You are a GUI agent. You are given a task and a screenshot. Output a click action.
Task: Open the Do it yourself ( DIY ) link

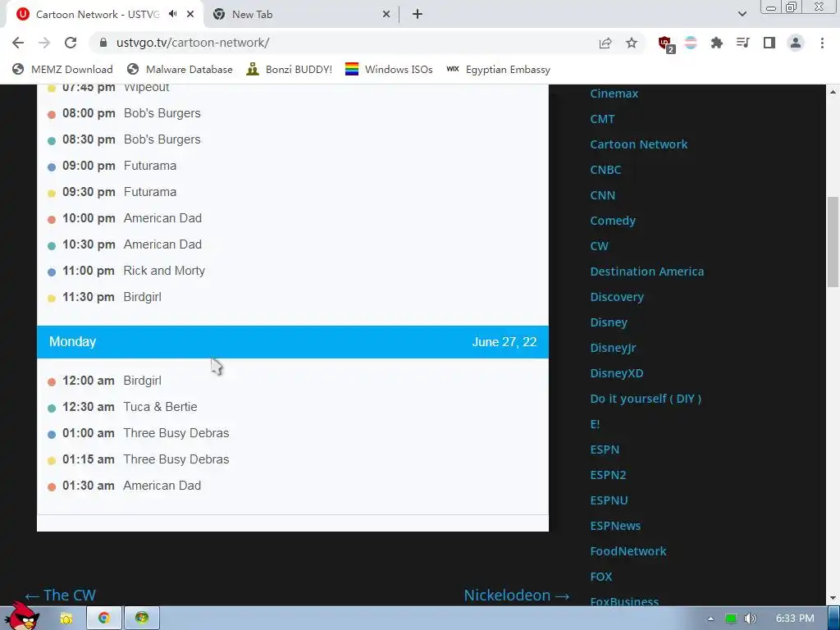coord(646,399)
